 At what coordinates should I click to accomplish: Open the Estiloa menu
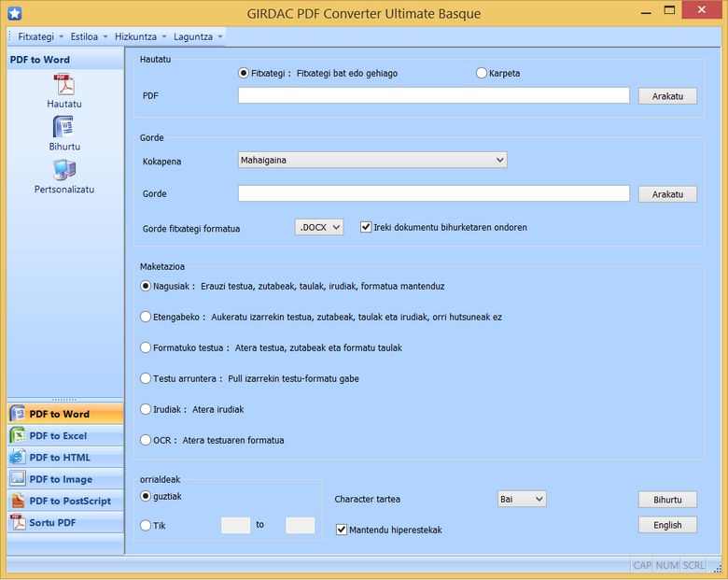pyautogui.click(x=89, y=36)
